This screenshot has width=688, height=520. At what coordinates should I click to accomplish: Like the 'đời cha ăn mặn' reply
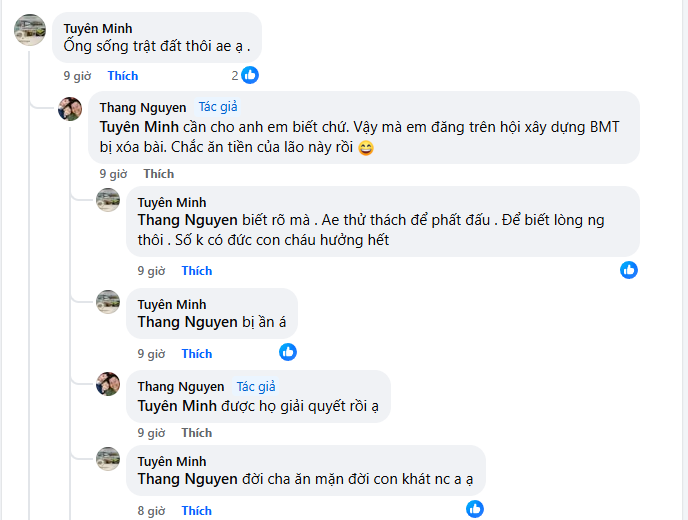pos(197,511)
